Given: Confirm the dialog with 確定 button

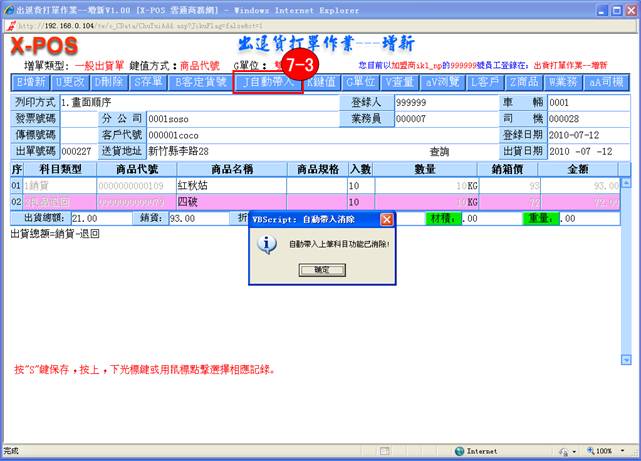Looking at the screenshot, I should click(320, 270).
